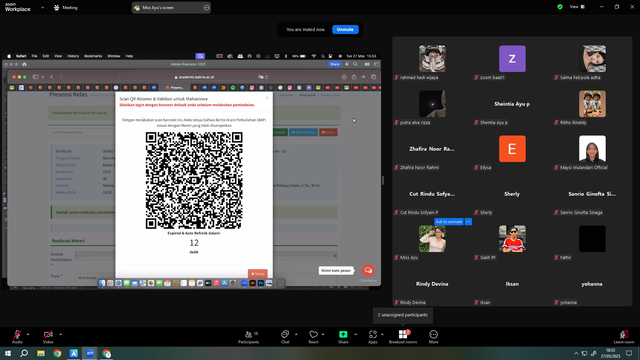Expand the system tray hidden icons chevron
This screenshot has width=640, height=360.
click(576, 353)
